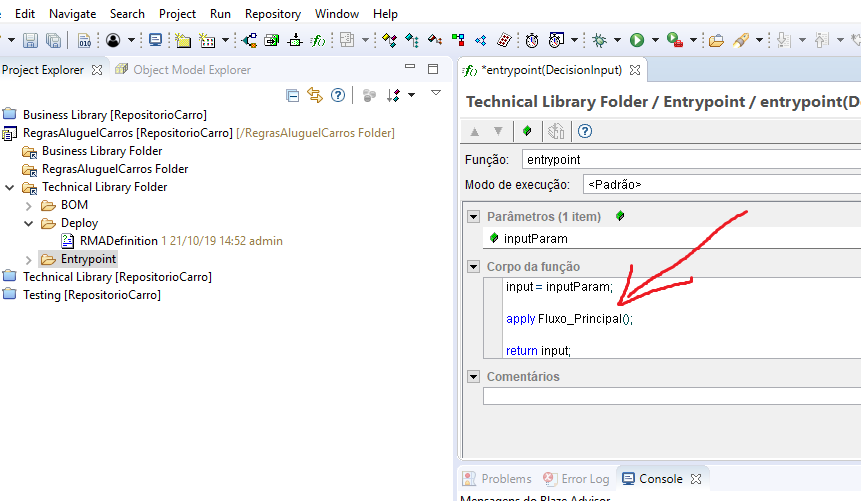
Task: Click the green add parameter icon in editor toolbar
Action: (527, 131)
